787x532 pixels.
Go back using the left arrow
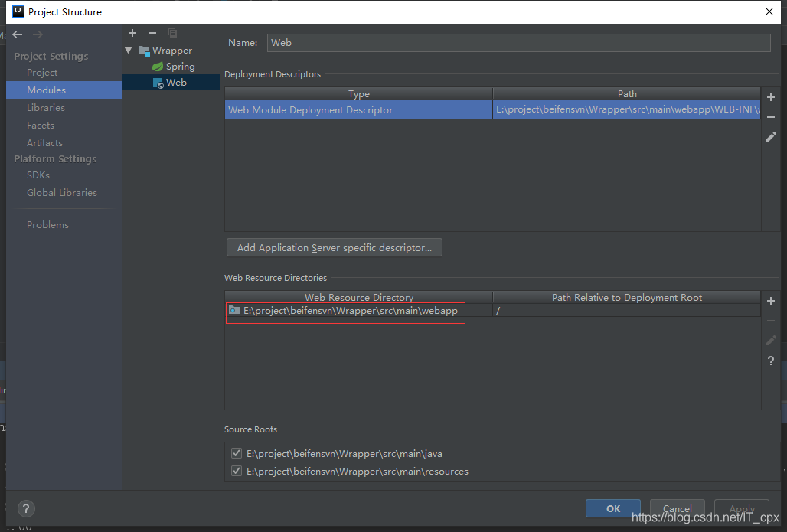pos(18,34)
